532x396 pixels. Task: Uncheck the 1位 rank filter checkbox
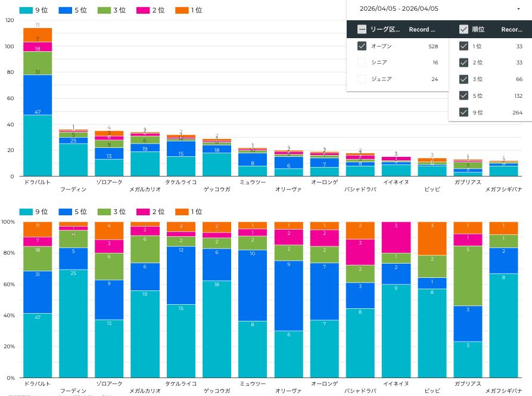pos(463,46)
